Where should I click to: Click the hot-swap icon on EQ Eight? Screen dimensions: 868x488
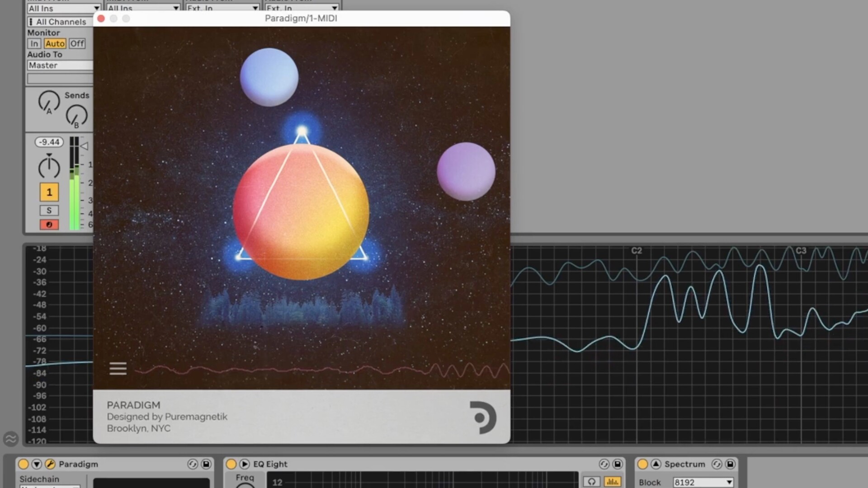pos(604,464)
